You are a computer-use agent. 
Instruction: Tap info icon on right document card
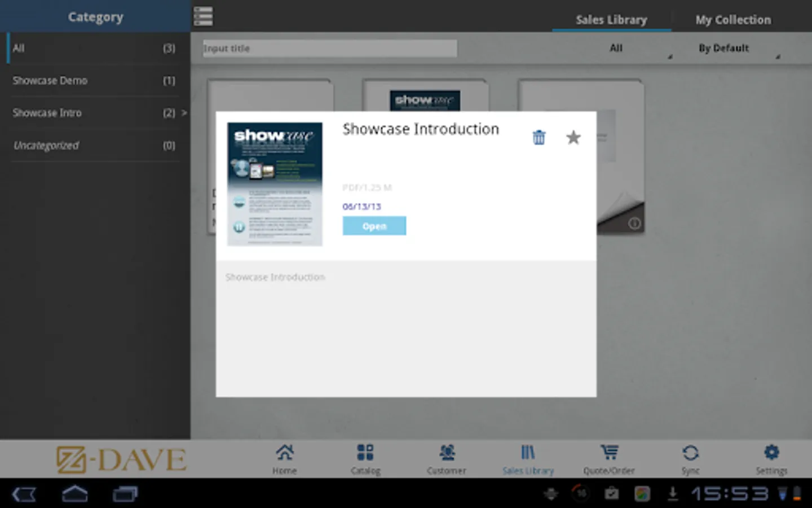pos(634,224)
